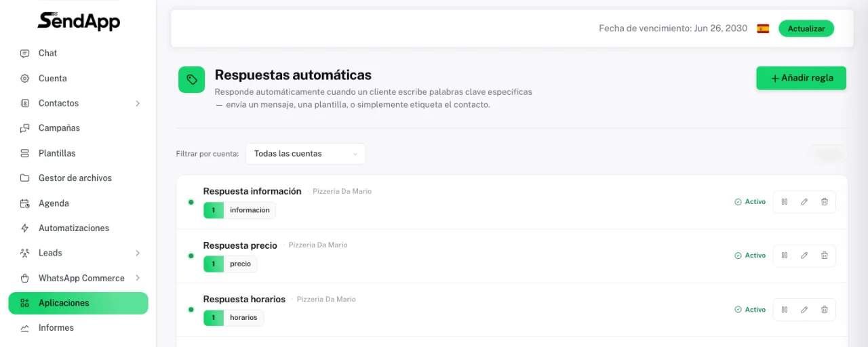868x347 pixels.
Task: Edit the Respuesta precio rule
Action: coord(804,256)
